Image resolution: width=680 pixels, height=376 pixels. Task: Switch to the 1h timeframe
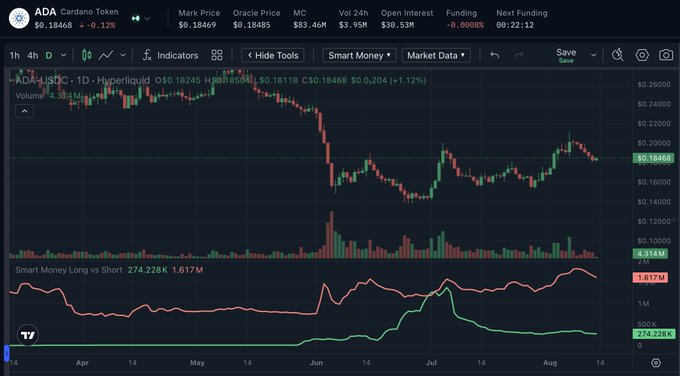pos(14,56)
